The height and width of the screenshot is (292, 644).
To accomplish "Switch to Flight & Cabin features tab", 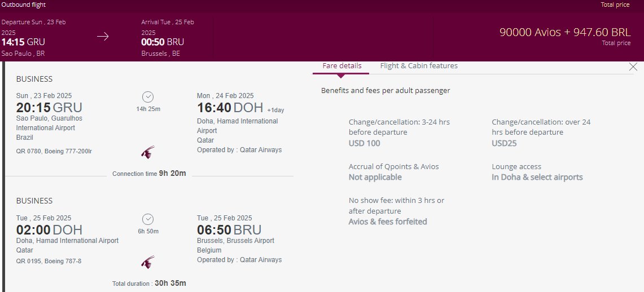I will click(x=419, y=65).
